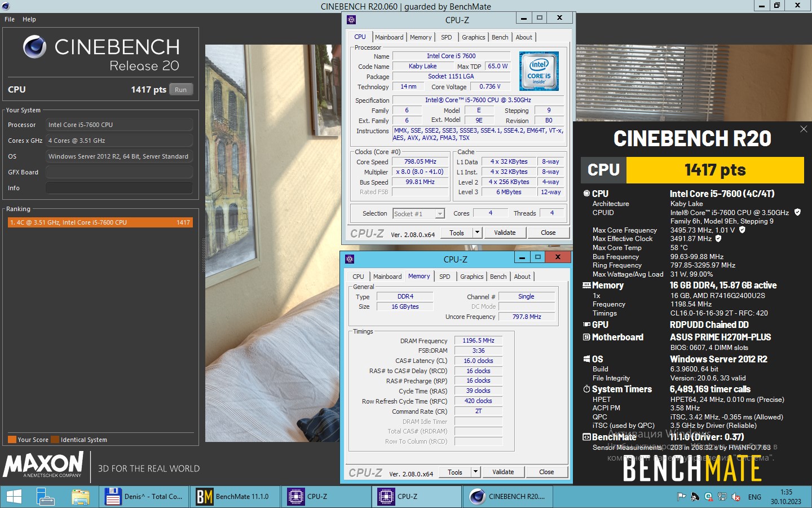Click the ESET security tray icon
Screen dimensions: 812x508
point(709,497)
